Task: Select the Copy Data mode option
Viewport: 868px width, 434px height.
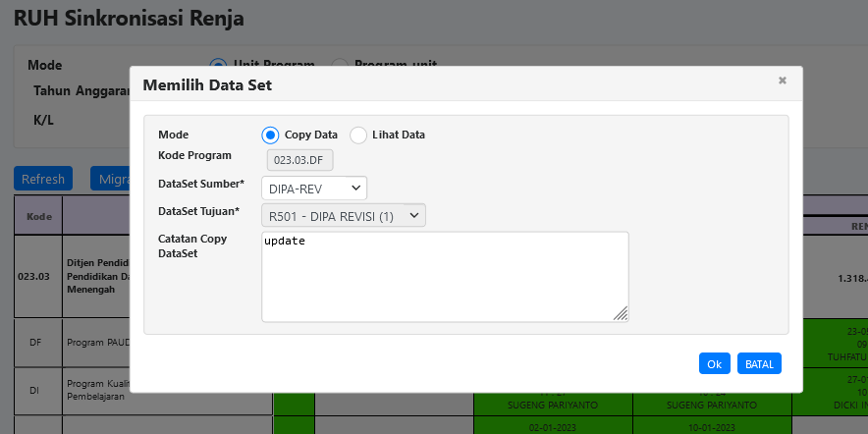Action: pos(270,135)
